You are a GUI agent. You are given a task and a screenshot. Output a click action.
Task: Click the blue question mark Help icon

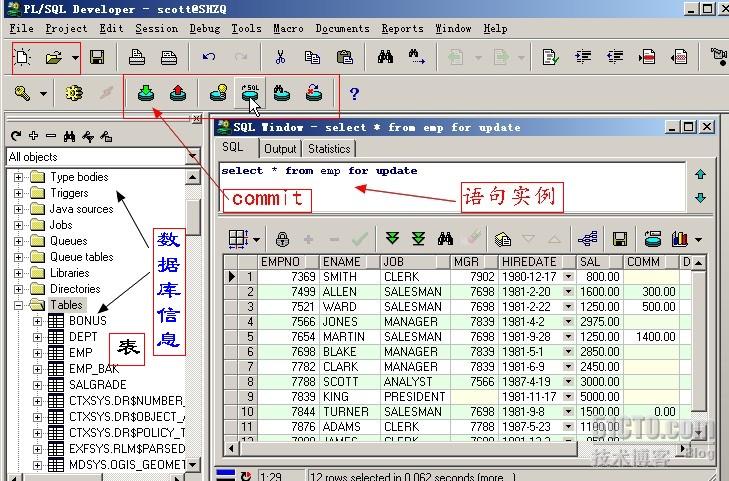[x=354, y=93]
